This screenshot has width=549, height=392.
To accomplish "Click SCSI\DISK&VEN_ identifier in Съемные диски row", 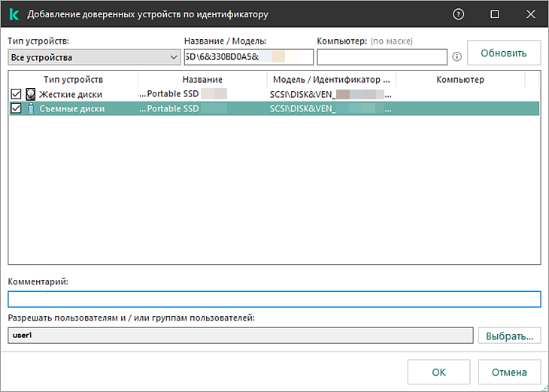I will [x=302, y=109].
